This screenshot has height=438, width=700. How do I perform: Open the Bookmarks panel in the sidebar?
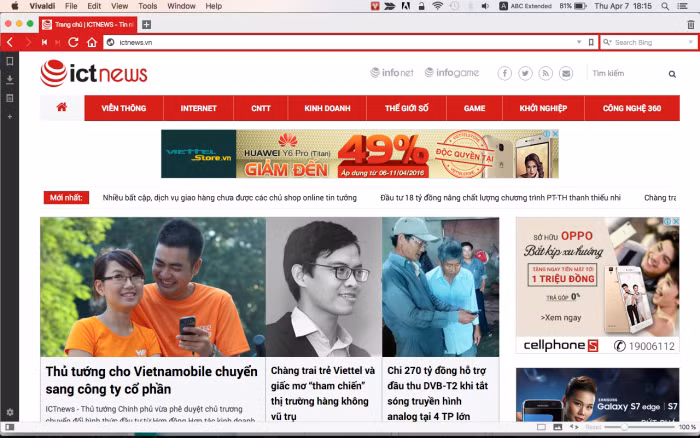(x=9, y=61)
